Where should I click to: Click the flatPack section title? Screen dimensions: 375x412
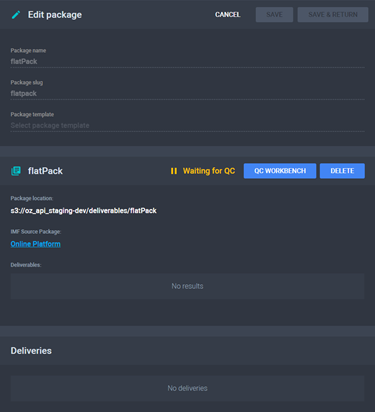click(x=45, y=171)
